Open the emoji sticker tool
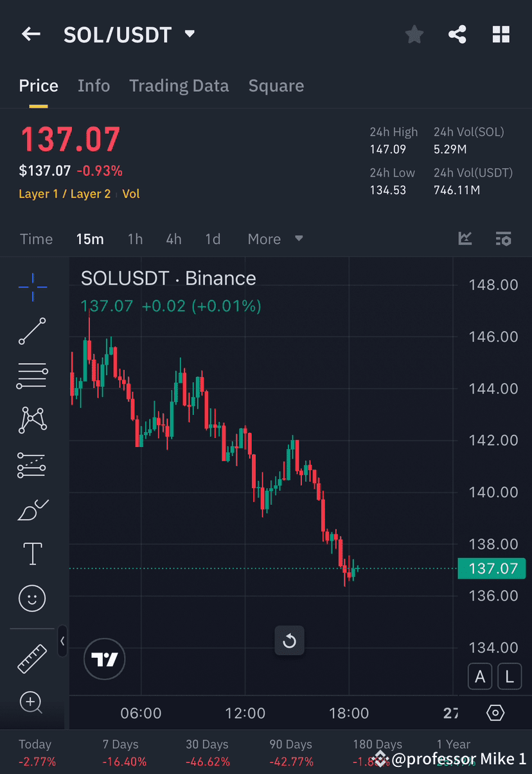Viewport: 532px width, 774px height. [31, 598]
